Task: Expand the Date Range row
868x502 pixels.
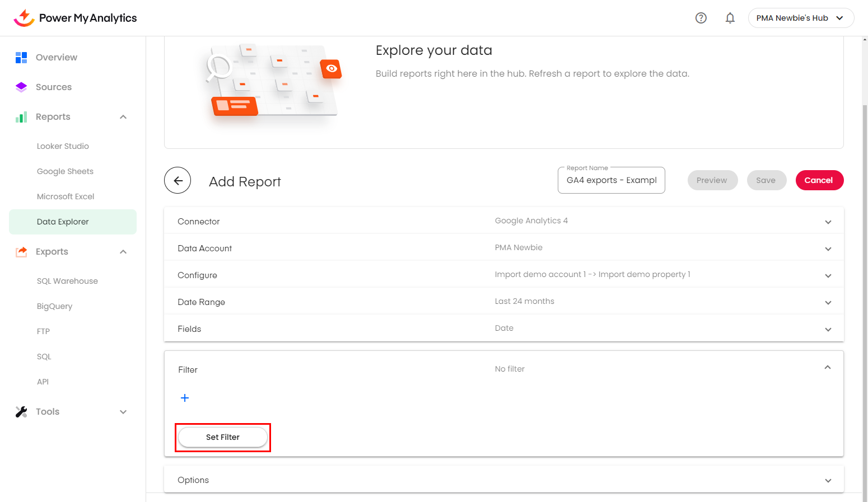Action: (x=828, y=303)
